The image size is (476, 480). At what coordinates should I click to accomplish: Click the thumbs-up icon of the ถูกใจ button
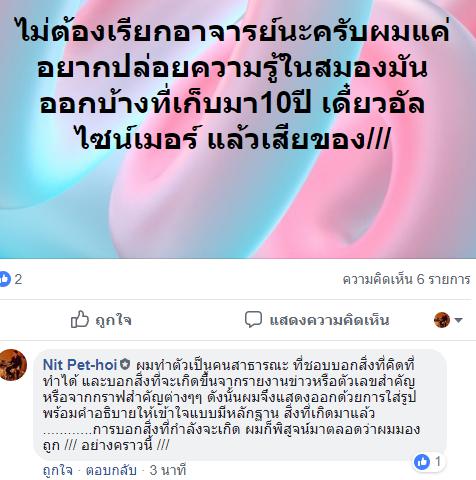[x=80, y=320]
